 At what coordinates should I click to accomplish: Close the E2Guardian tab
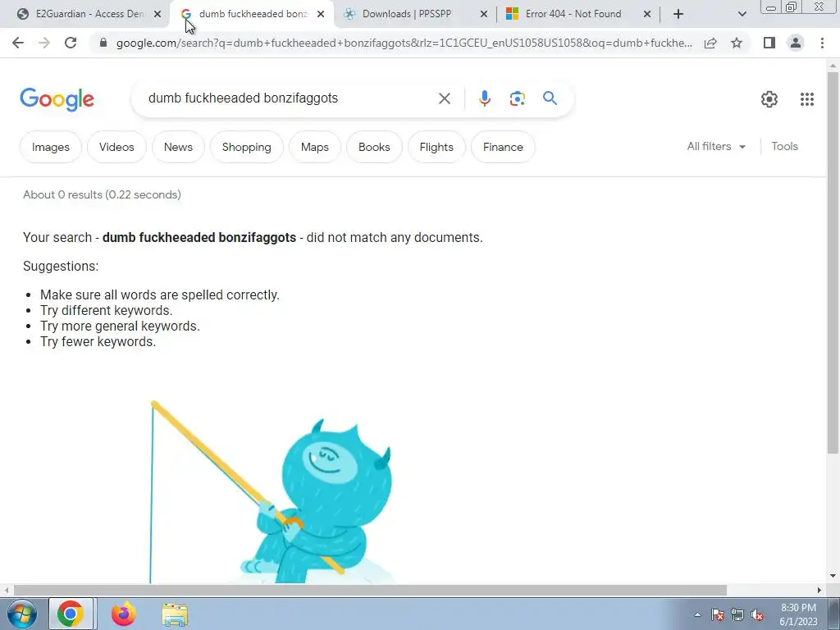click(x=157, y=14)
